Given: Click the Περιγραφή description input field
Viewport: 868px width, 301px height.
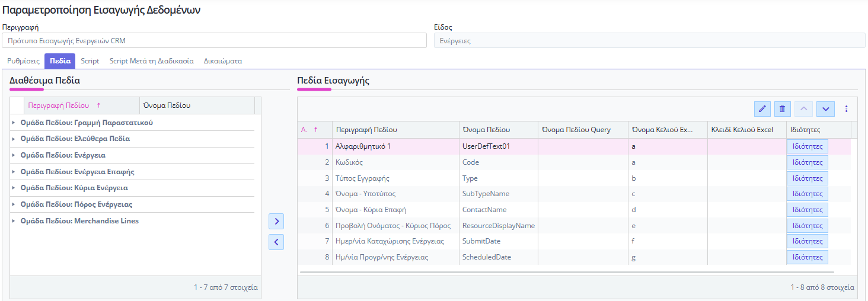Looking at the screenshot, I should pos(214,41).
